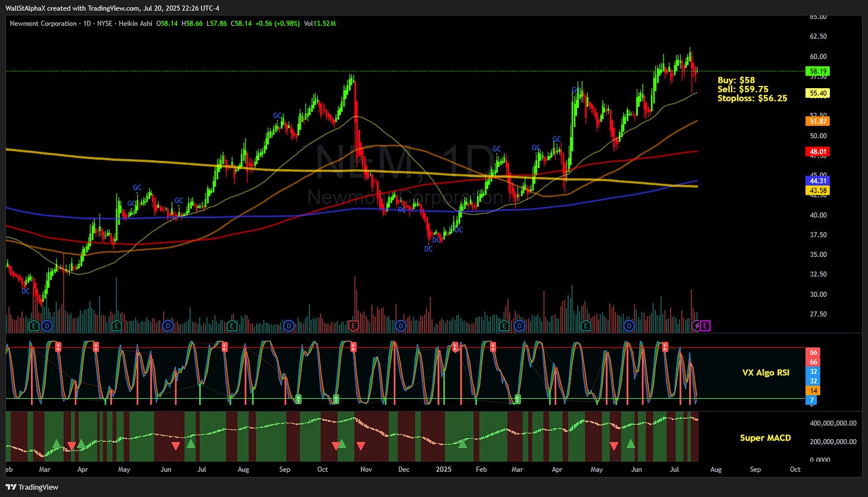Click the purple lightning upcoming-earnings icon on the time axis
The height and width of the screenshot is (497, 868).
click(696, 326)
